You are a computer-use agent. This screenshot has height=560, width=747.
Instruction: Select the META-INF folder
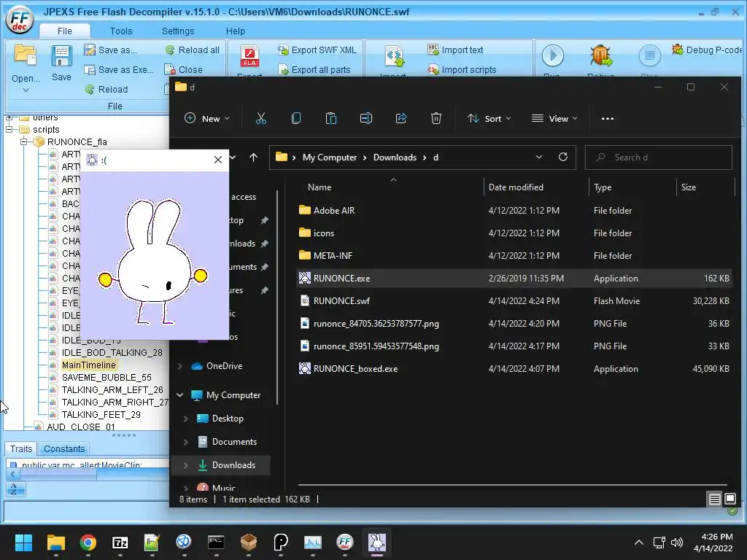[x=513, y=256]
